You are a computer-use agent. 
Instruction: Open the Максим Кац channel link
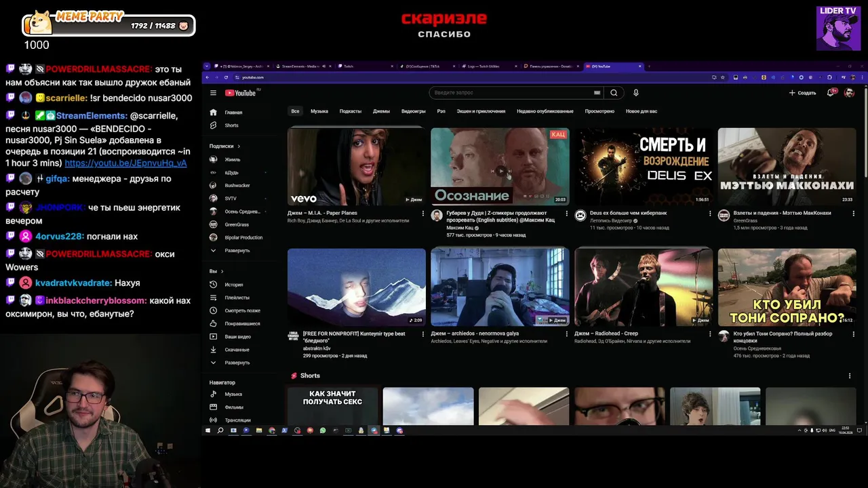459,228
